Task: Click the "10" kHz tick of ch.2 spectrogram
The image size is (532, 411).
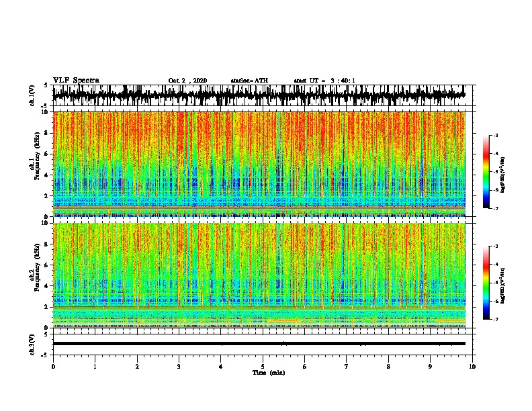Action: point(45,223)
